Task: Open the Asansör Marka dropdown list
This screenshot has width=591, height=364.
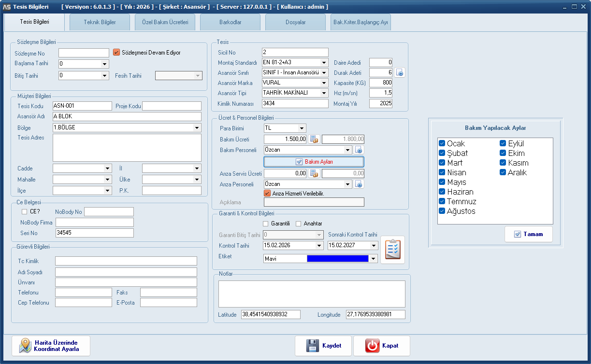Action: [x=324, y=83]
